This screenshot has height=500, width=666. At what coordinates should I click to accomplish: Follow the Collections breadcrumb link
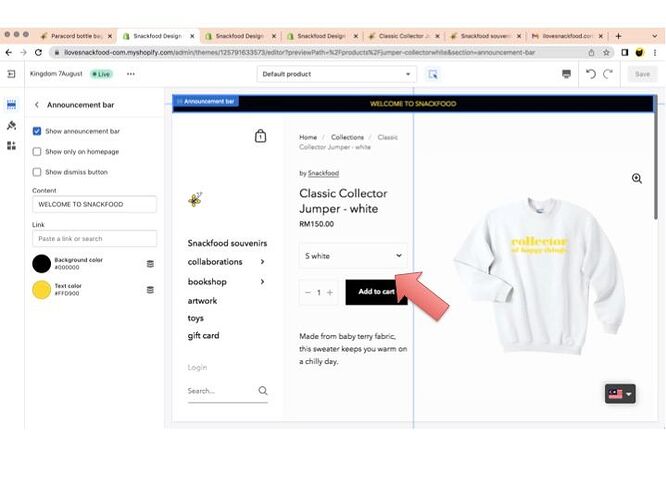(347, 137)
